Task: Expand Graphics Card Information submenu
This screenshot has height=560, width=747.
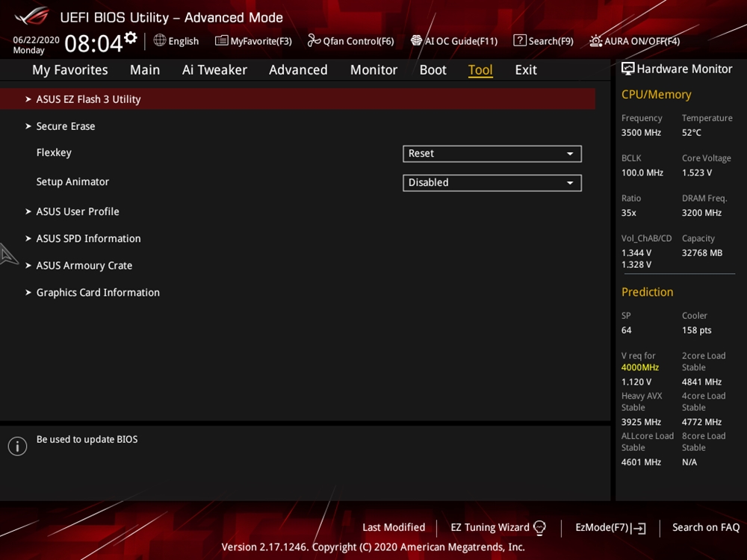Action: pos(98,293)
